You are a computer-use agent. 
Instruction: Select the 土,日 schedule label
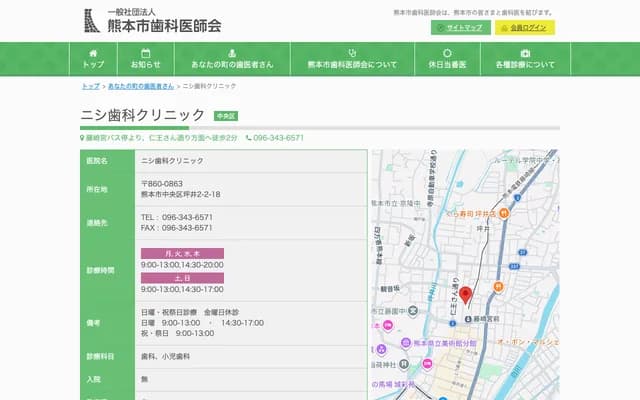(x=182, y=278)
